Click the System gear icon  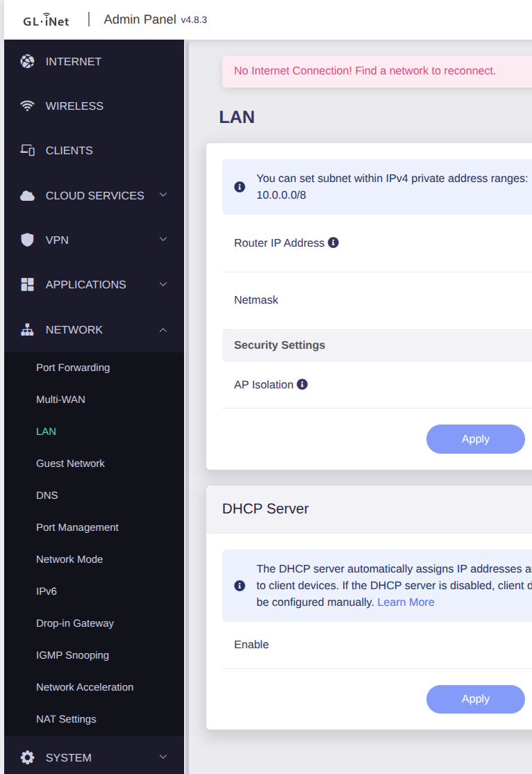(27, 757)
